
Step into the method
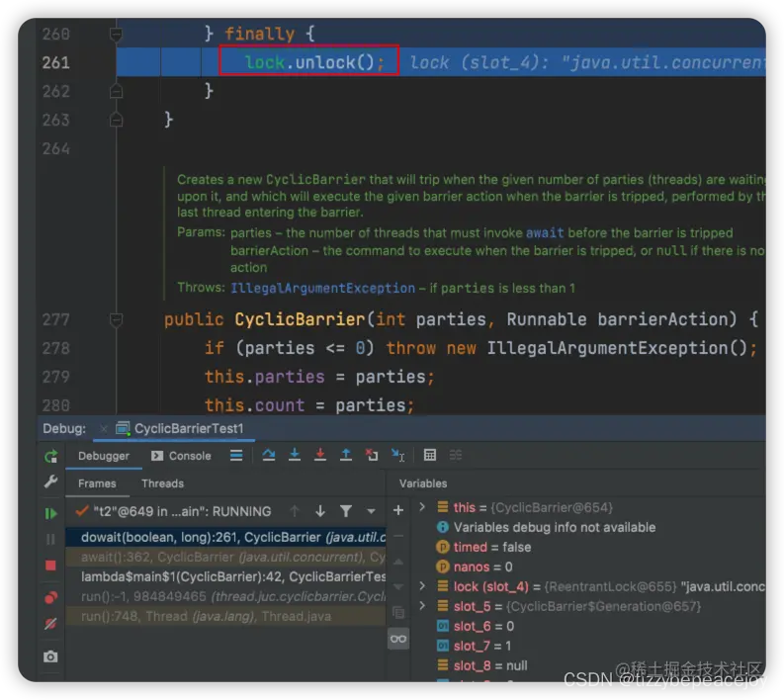pos(295,455)
